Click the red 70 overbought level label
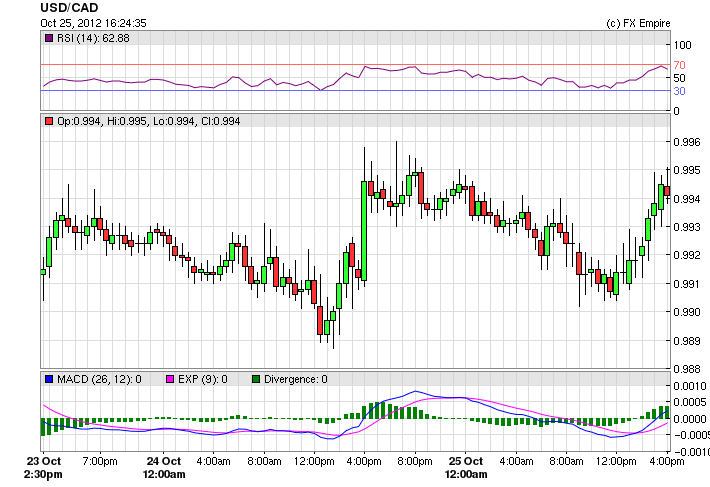 [x=679, y=65]
